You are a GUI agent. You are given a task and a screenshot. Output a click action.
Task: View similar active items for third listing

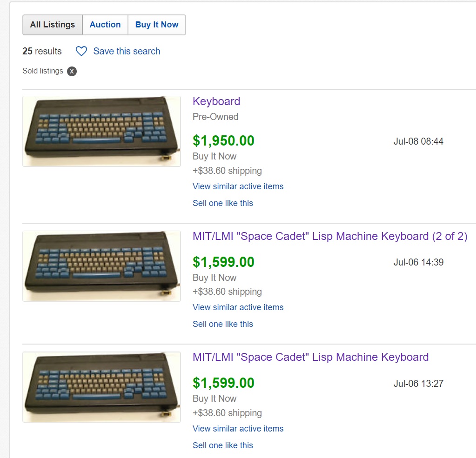pyautogui.click(x=238, y=429)
